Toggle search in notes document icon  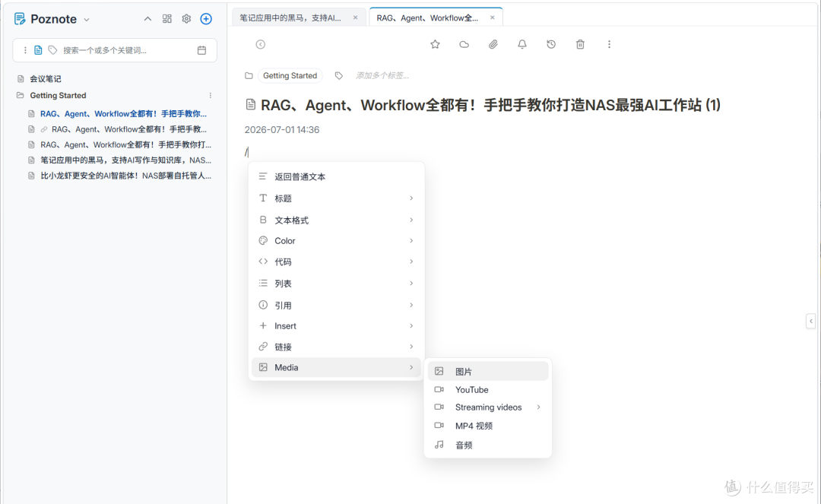(38, 50)
